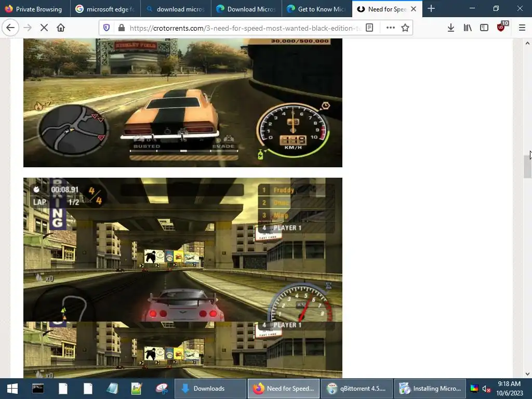Open the blue notebook taskbar icon
The height and width of the screenshot is (399, 532).
click(x=112, y=389)
